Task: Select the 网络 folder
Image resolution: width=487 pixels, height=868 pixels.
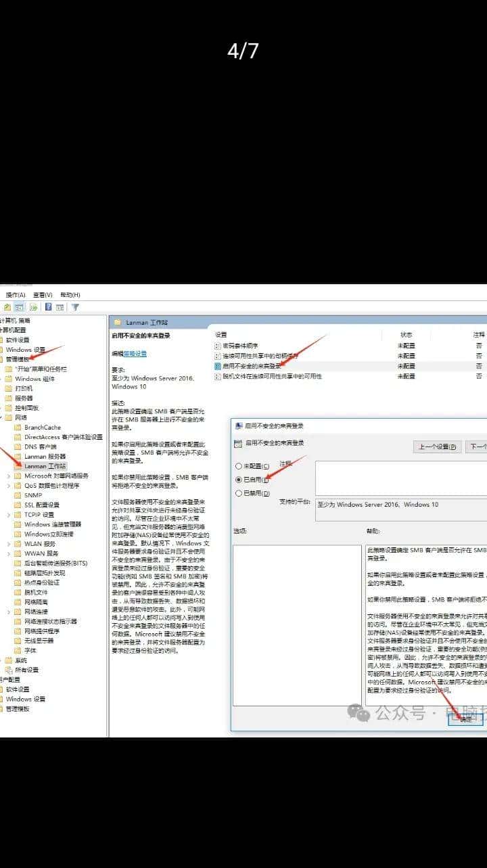Action: [x=21, y=417]
